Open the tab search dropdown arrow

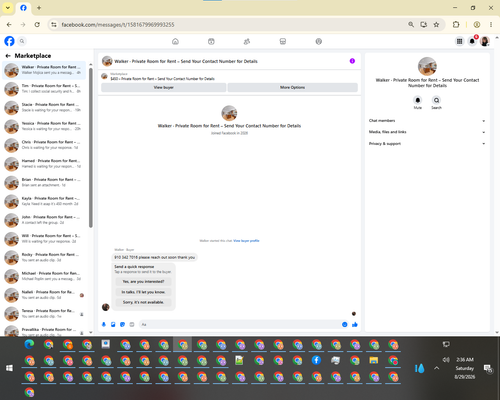click(8, 8)
